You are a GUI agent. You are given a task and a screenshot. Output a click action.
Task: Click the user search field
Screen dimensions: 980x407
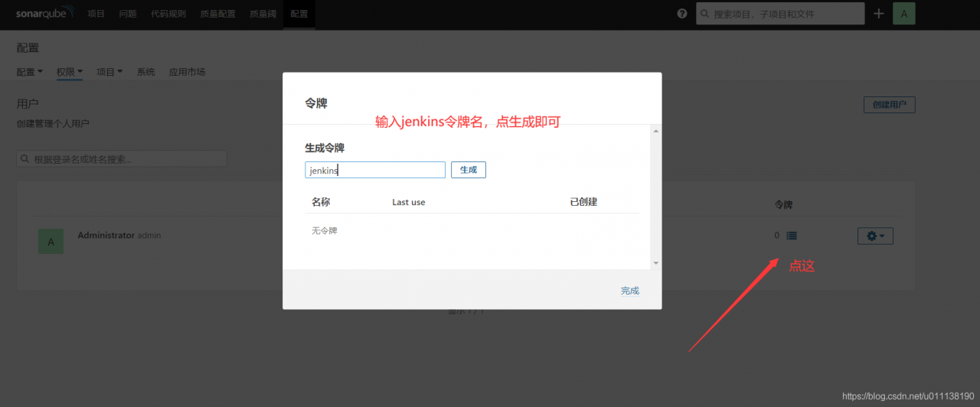(x=122, y=159)
